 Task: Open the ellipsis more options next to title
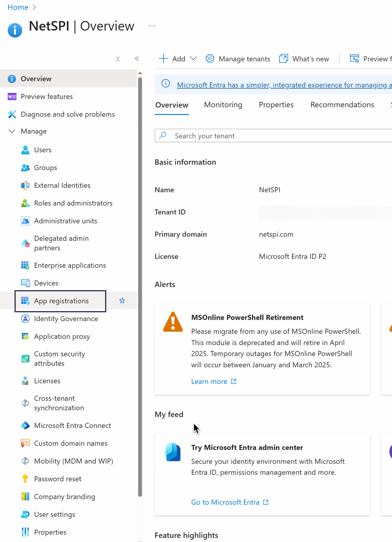pyautogui.click(x=152, y=26)
